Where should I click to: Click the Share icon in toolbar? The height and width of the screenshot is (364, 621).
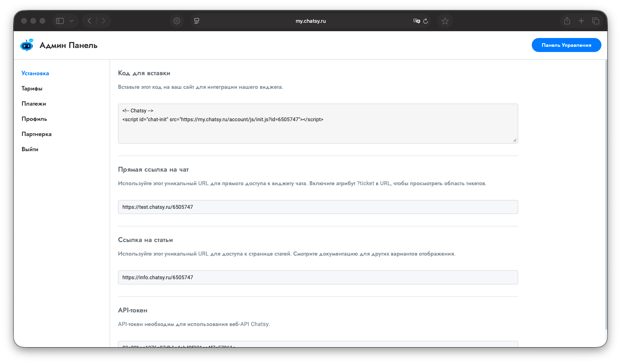[567, 21]
